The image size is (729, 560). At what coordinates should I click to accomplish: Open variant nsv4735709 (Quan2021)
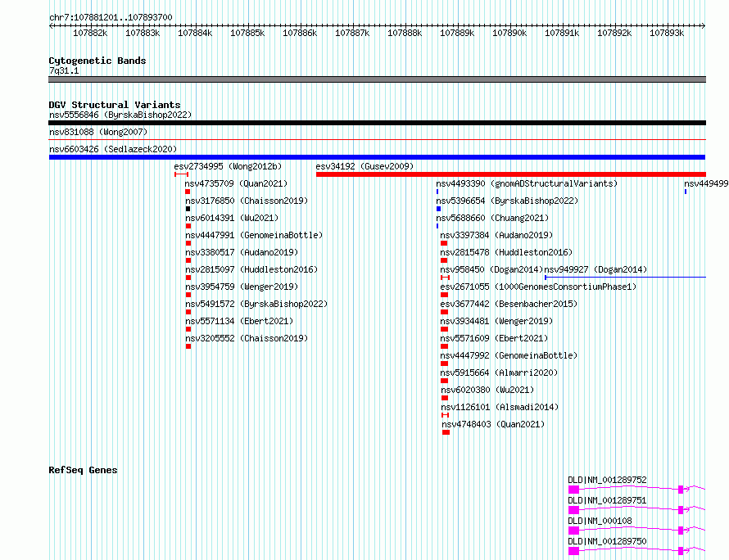[236, 183]
